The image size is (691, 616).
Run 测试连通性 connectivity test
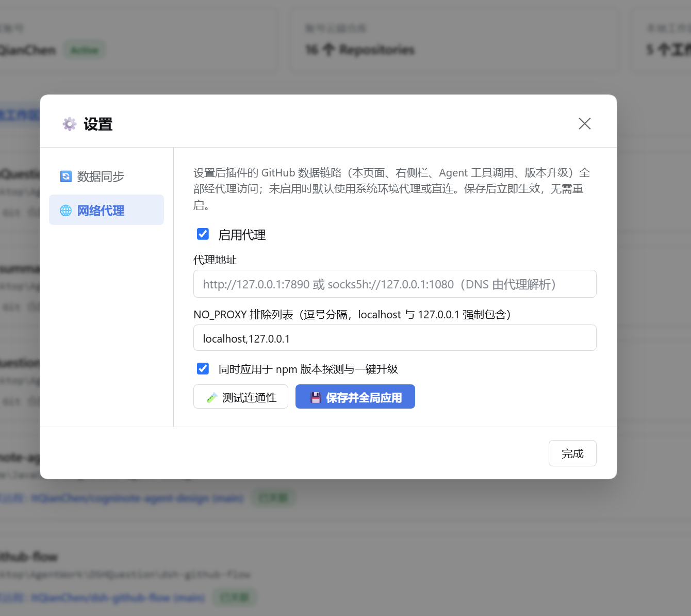(241, 397)
